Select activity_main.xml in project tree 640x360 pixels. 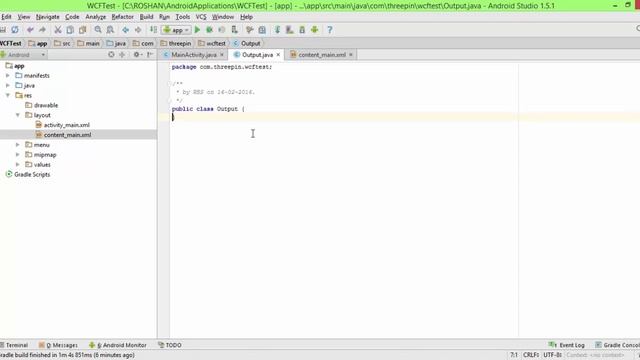tap(67, 125)
